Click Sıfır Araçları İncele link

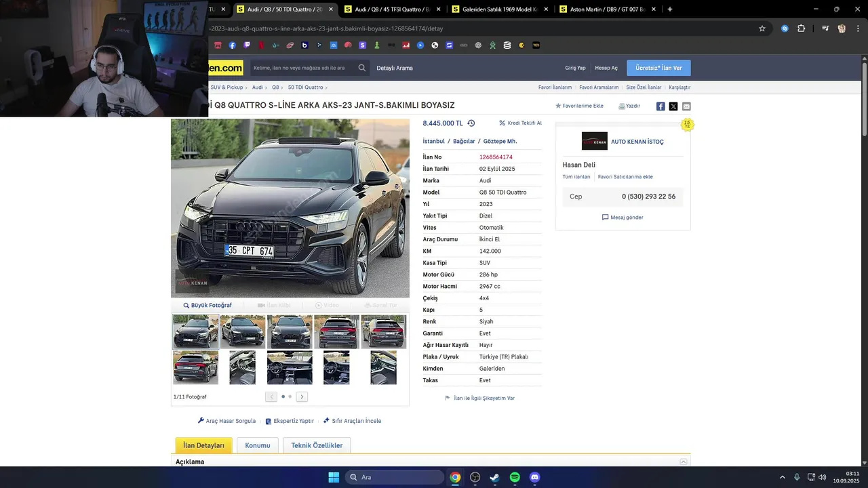click(352, 421)
